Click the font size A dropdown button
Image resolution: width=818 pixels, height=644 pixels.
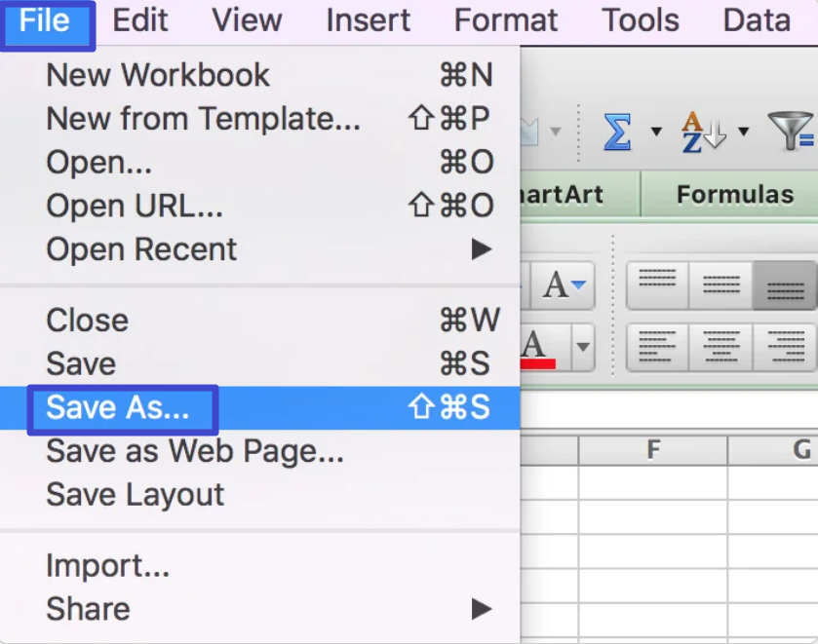coord(564,285)
